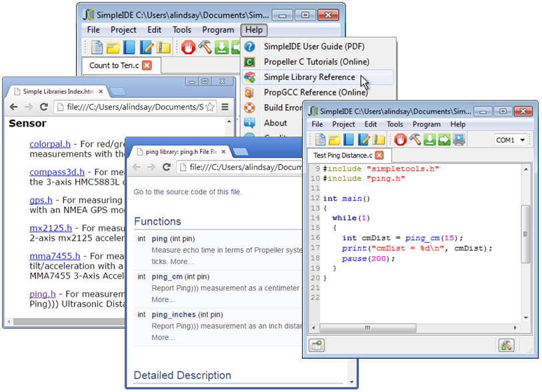This screenshot has height=392, width=542.
Task: Click New File icon in back SimpleIDE toolbar
Action: click(x=97, y=47)
